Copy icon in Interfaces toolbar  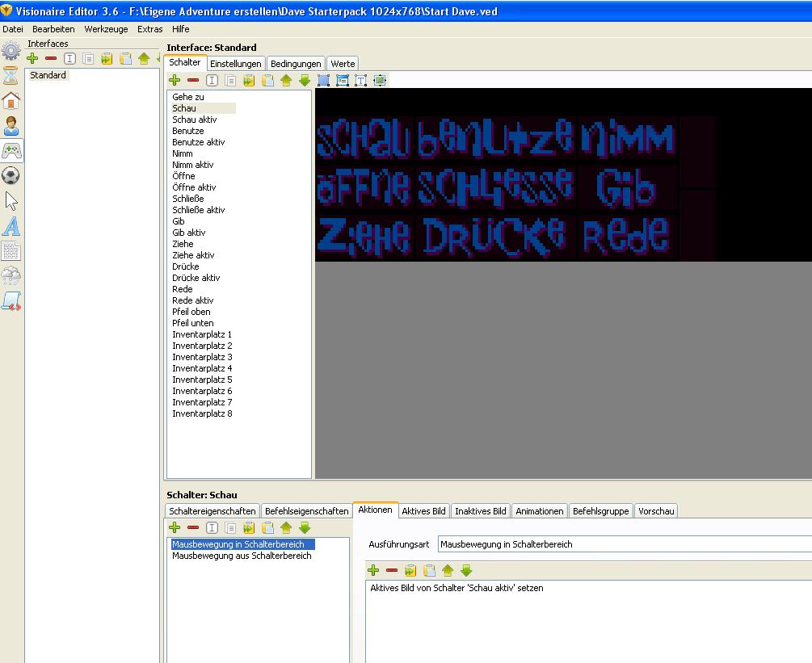pyautogui.click(x=107, y=58)
